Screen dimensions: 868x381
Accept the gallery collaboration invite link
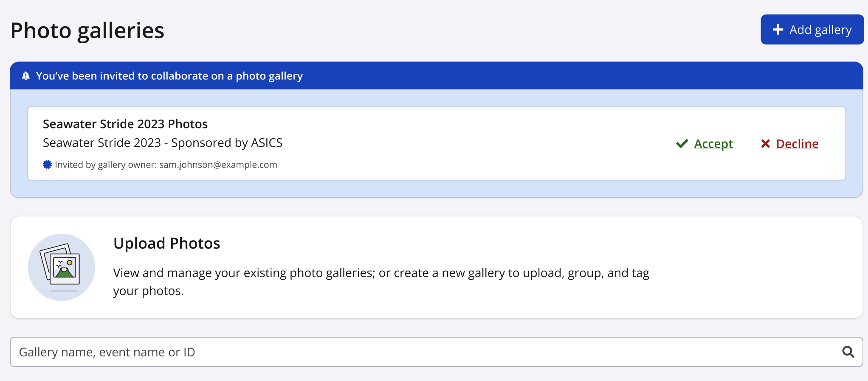point(713,144)
